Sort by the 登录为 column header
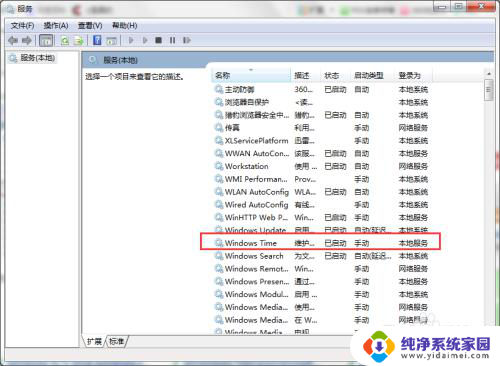Viewport: 500px width, 366px height. tap(413, 75)
